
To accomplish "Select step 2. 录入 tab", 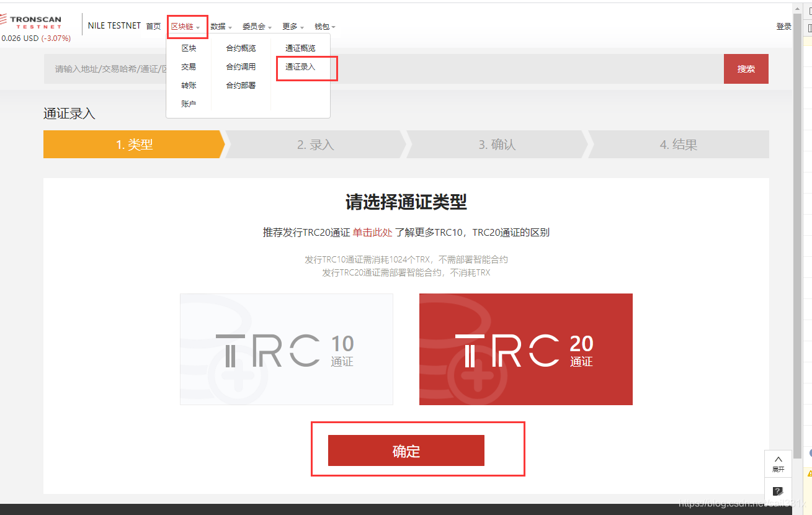I will tap(316, 145).
